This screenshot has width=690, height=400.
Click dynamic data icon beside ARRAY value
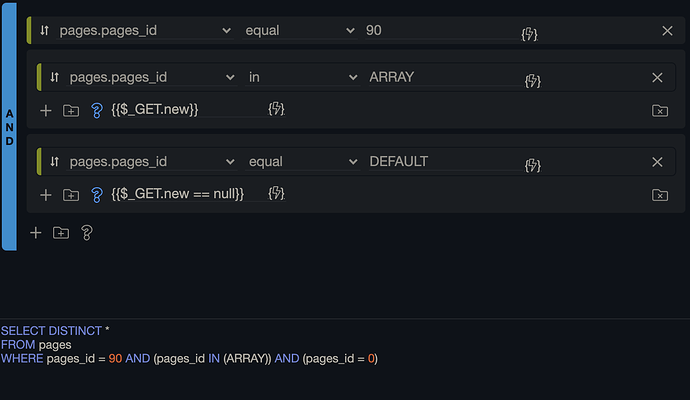(532, 80)
